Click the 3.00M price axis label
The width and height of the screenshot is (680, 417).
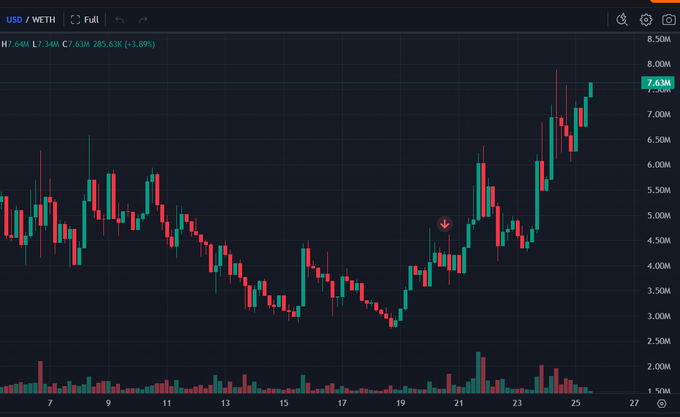click(x=659, y=316)
